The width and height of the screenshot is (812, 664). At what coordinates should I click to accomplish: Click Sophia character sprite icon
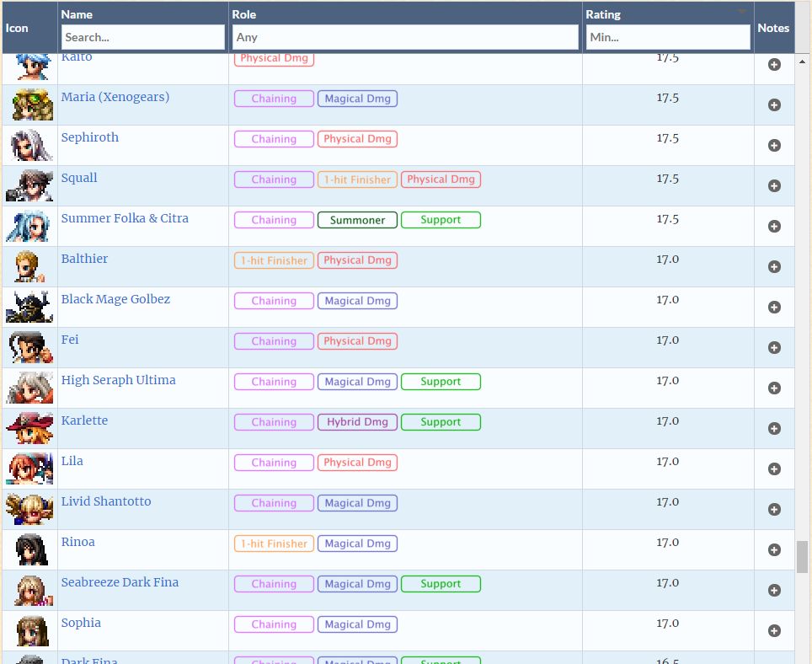[32, 629]
